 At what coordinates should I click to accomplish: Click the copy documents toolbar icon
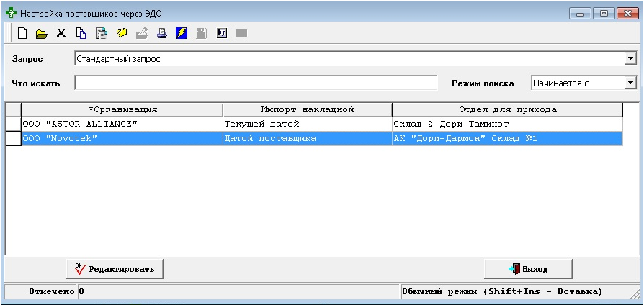click(x=81, y=33)
